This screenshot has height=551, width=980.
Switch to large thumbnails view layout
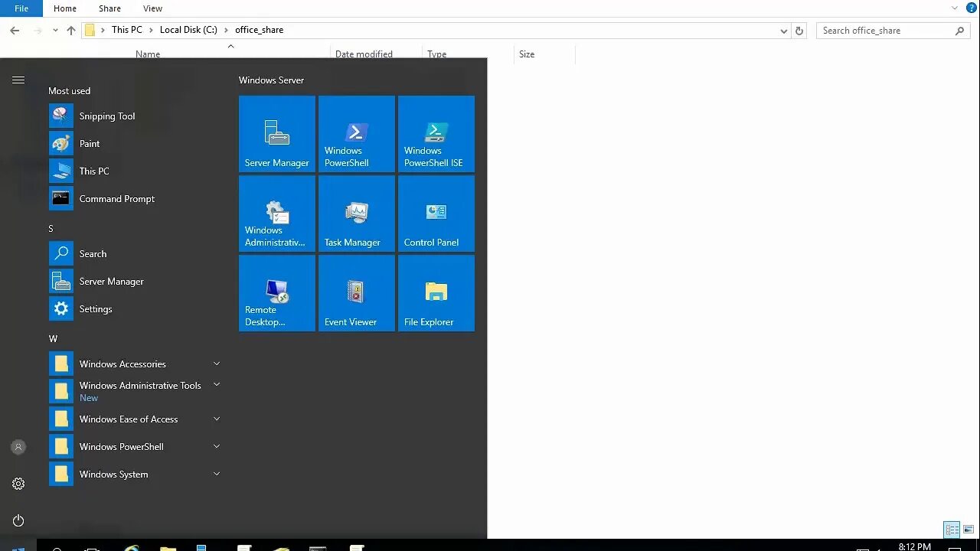(969, 530)
